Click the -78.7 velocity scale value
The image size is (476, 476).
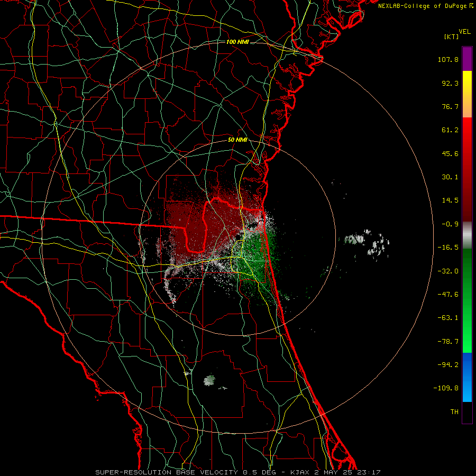(x=448, y=342)
